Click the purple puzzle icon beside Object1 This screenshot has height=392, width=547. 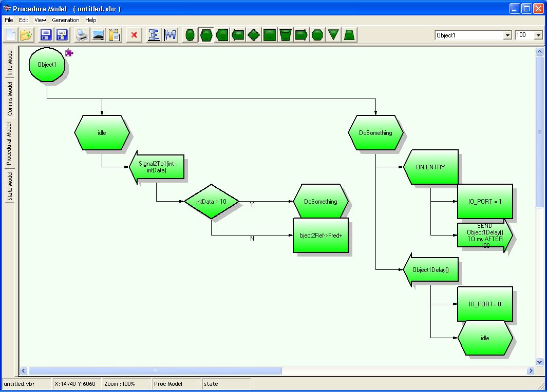tap(69, 52)
